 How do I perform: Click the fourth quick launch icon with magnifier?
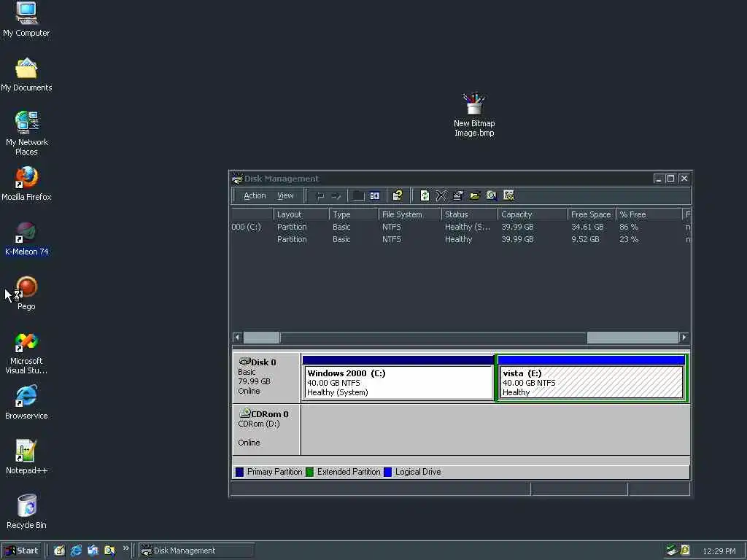click(109, 551)
